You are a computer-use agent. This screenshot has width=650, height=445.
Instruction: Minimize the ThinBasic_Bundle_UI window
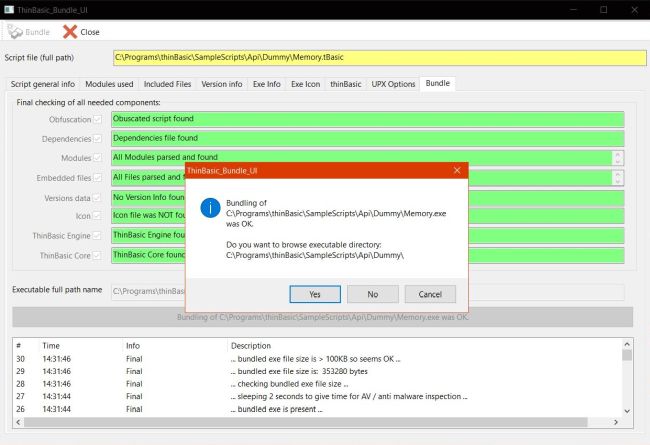pyautogui.click(x=573, y=10)
